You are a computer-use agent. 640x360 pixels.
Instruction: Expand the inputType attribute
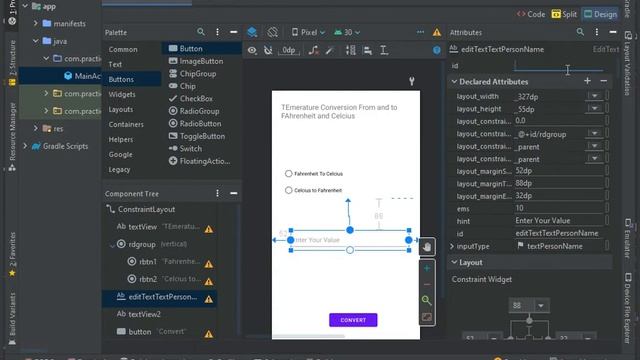coord(452,246)
